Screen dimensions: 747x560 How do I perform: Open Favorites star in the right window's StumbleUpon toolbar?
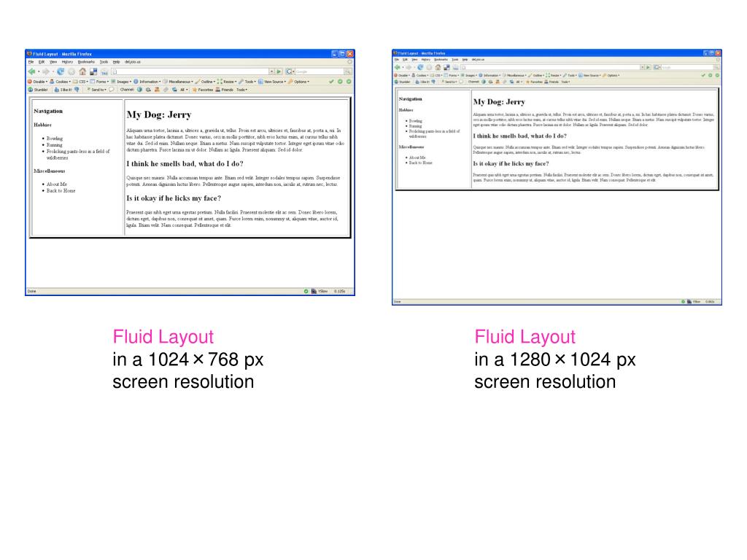click(x=534, y=82)
